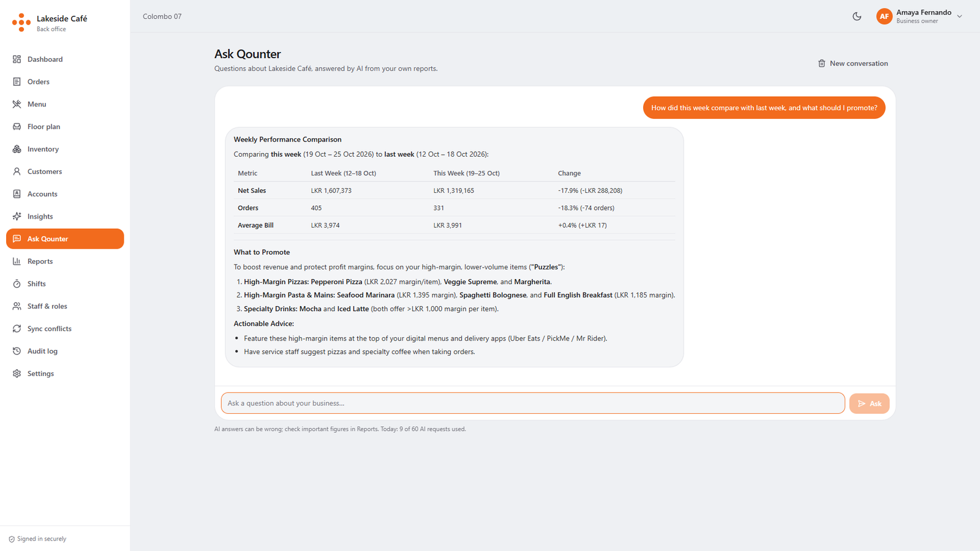
Task: Open the Customers person icon
Action: click(x=17, y=171)
